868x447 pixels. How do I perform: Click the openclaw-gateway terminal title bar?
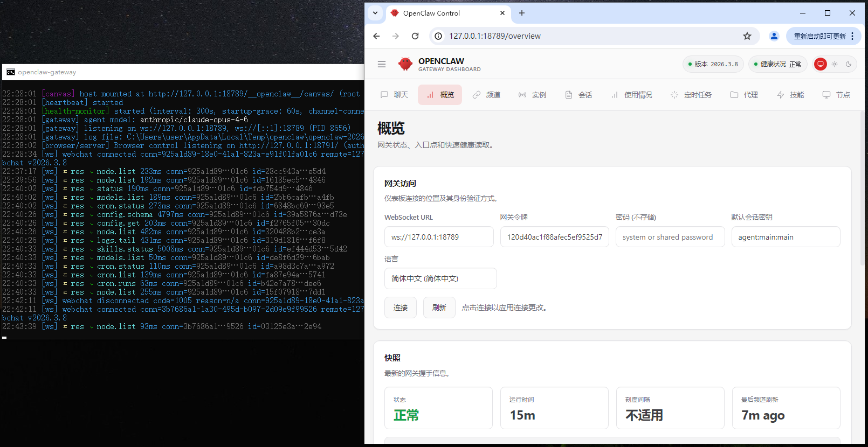pyautogui.click(x=182, y=72)
